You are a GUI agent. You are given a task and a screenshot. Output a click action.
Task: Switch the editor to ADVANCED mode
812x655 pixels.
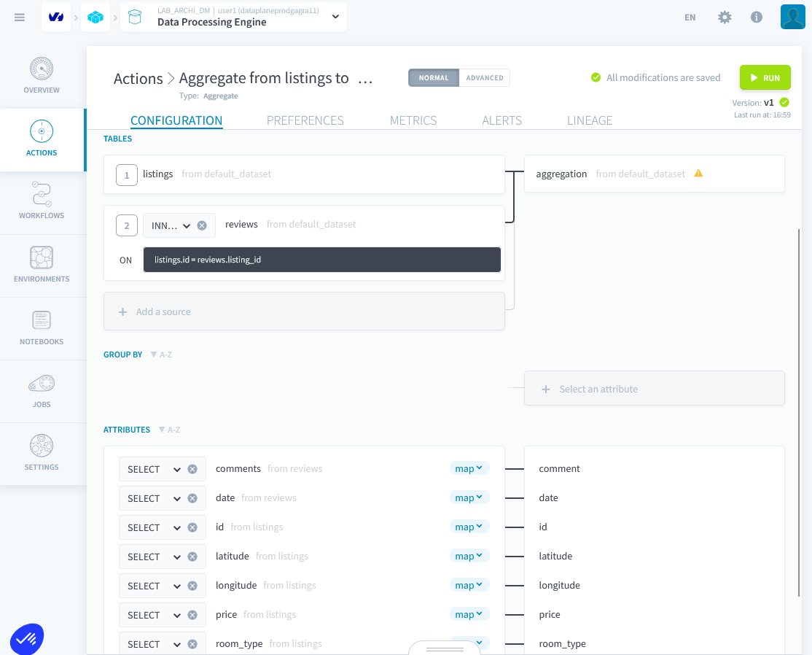click(x=484, y=77)
